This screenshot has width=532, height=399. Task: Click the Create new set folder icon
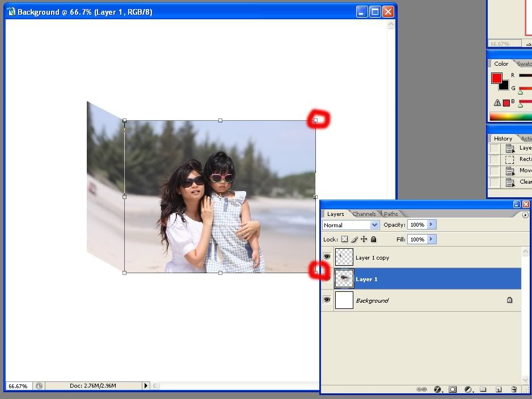point(483,389)
